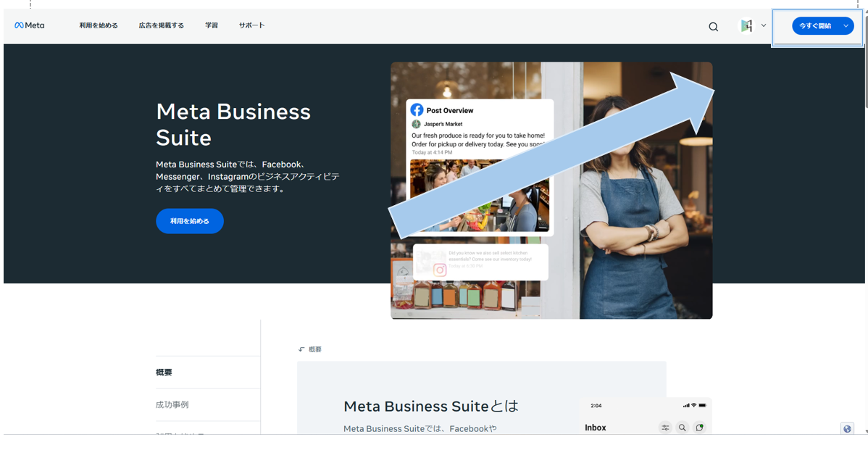Open the 広告を掲載する menu
The height and width of the screenshot is (466, 868).
[x=161, y=25]
